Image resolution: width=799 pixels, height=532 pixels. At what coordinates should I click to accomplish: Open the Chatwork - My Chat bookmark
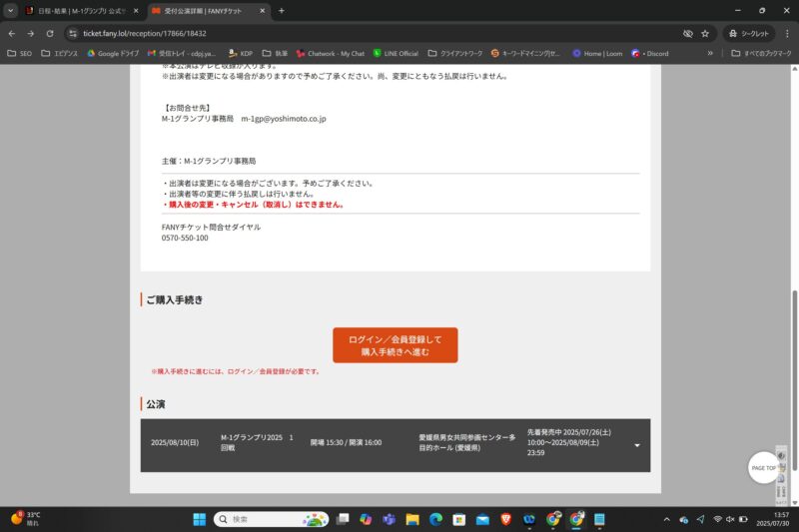tap(331, 54)
